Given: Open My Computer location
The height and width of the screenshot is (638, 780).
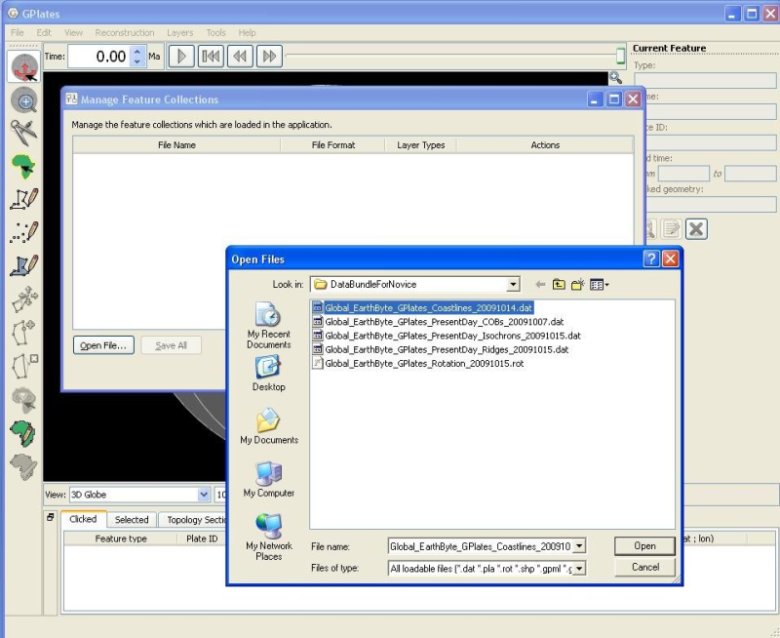Looking at the screenshot, I should click(269, 479).
